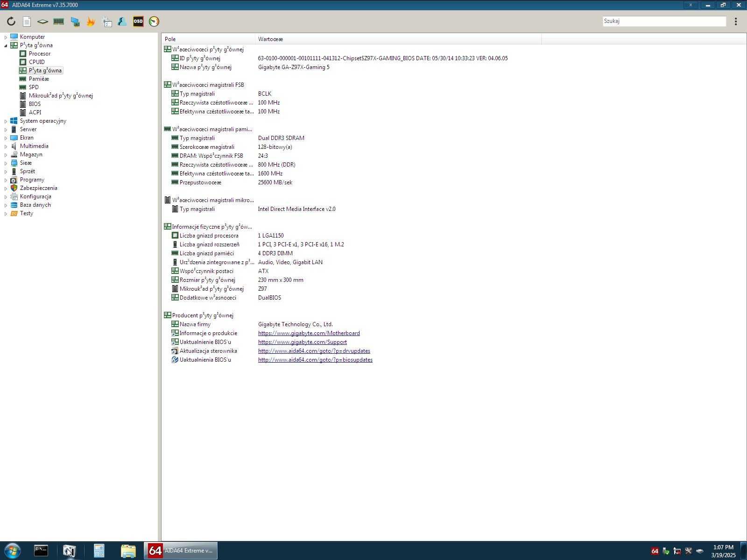This screenshot has height=560, width=747.
Task: Click the blue person toolbar icon
Action: point(122,21)
